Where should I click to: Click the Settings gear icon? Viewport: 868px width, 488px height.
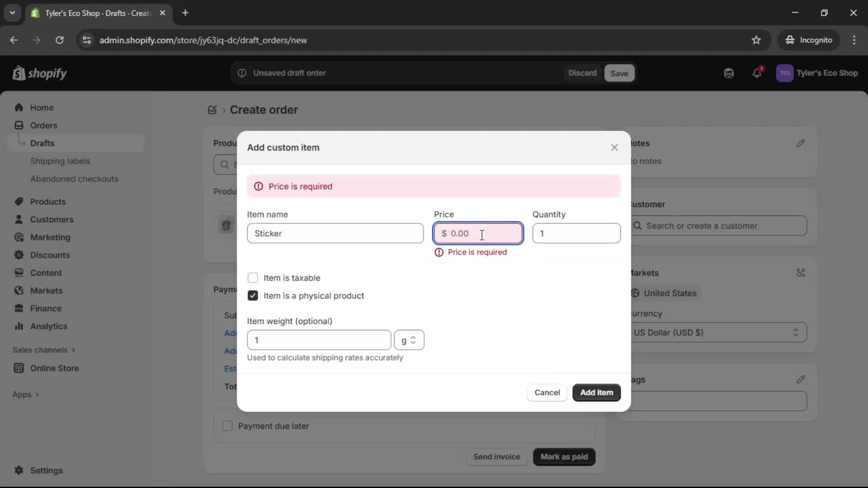(x=19, y=470)
